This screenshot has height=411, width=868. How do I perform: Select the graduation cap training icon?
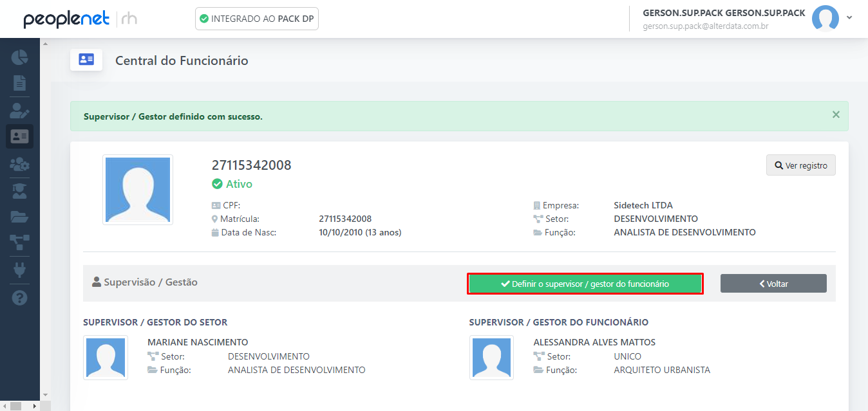[19, 190]
